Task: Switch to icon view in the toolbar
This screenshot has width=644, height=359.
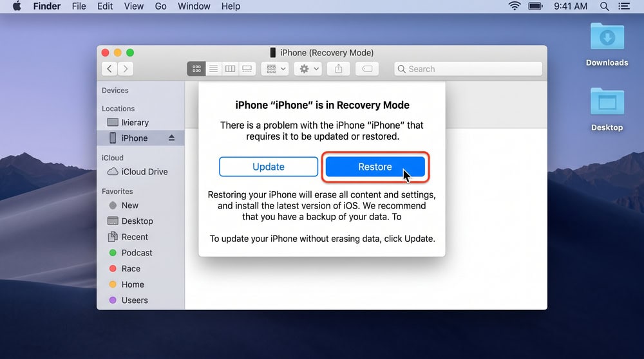Action: point(196,69)
